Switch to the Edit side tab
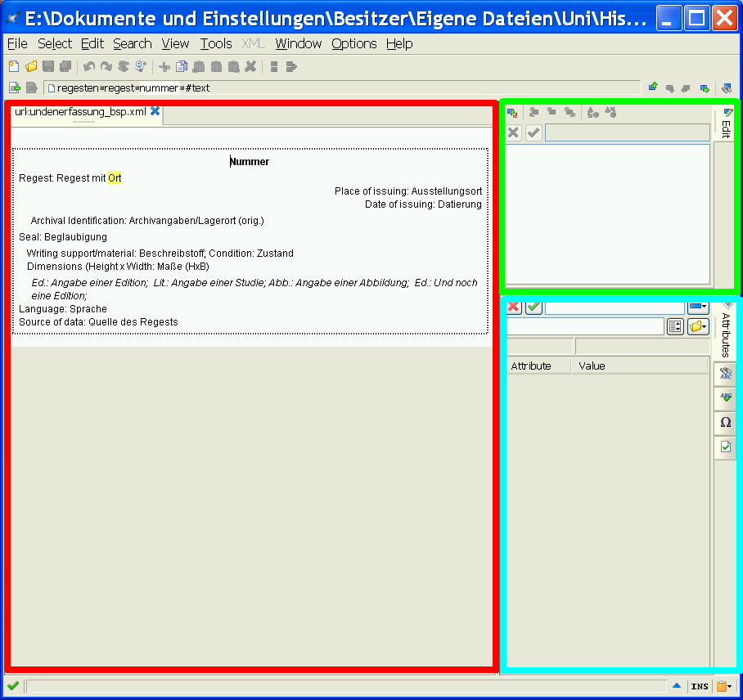 725,124
